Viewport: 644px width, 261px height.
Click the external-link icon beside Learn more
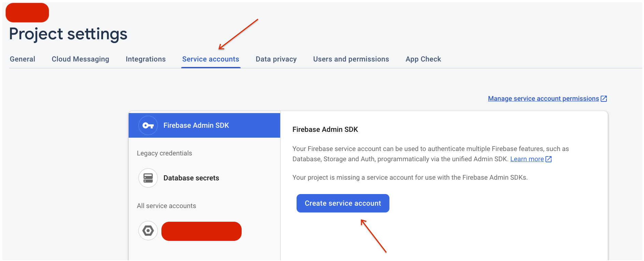548,159
